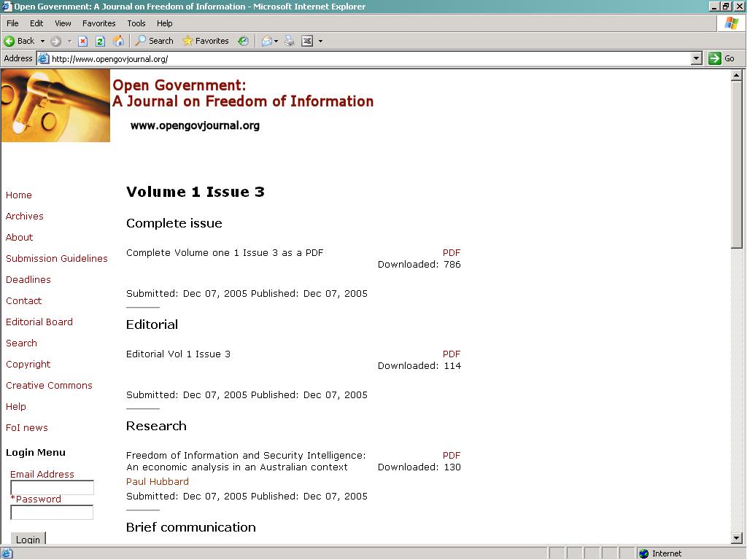Open the Archives link
747x560 pixels.
point(24,216)
